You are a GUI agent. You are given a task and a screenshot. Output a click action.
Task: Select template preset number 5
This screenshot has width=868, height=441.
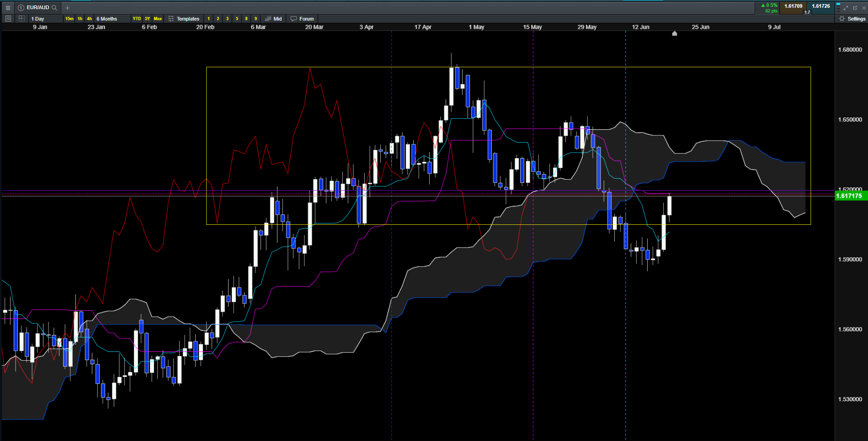pyautogui.click(x=237, y=19)
